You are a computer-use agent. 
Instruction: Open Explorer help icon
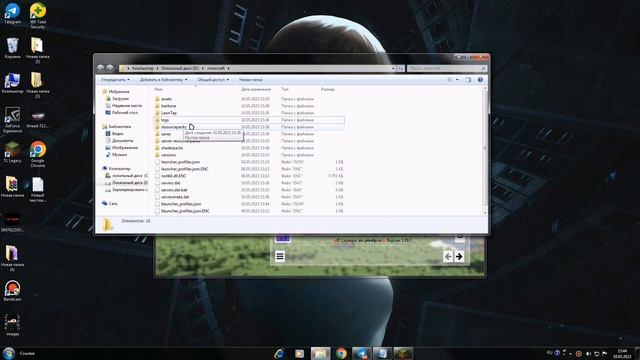pyautogui.click(x=480, y=80)
